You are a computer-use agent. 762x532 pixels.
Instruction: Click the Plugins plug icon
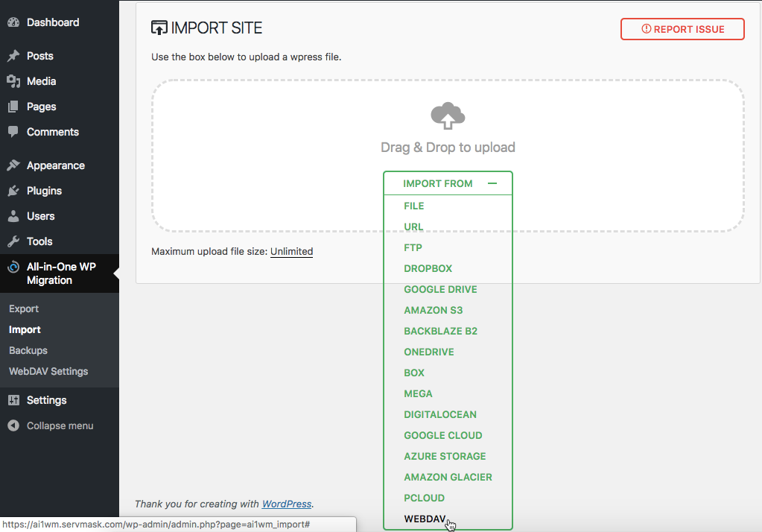coord(13,191)
